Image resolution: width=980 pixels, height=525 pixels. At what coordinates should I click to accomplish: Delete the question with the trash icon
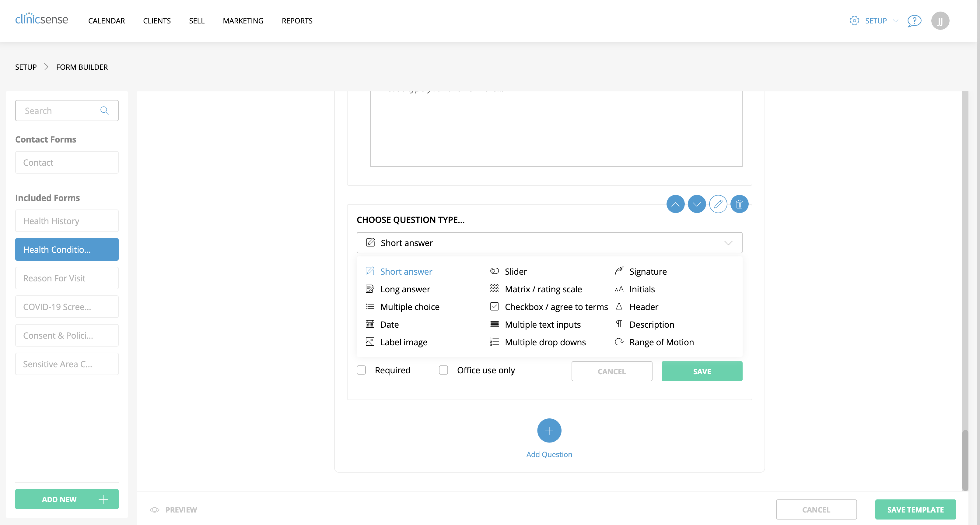pos(740,204)
